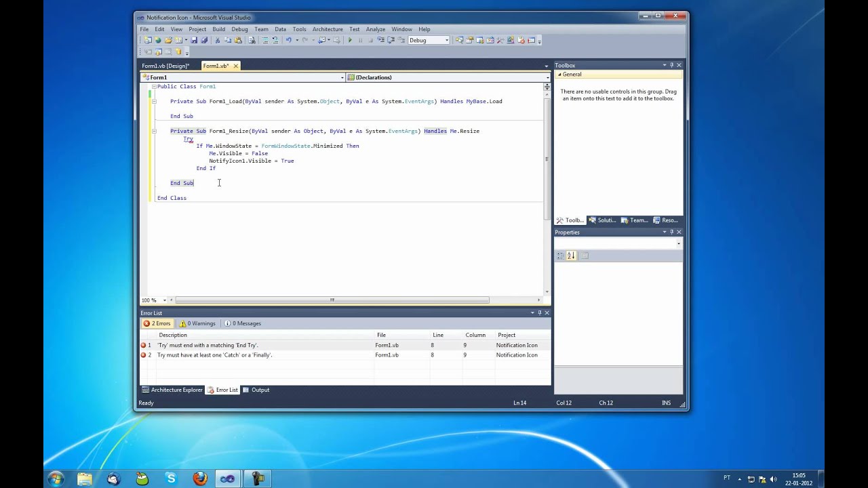Pin the Error List auto-hide icon
Image resolution: width=868 pixels, height=488 pixels.
(x=539, y=312)
